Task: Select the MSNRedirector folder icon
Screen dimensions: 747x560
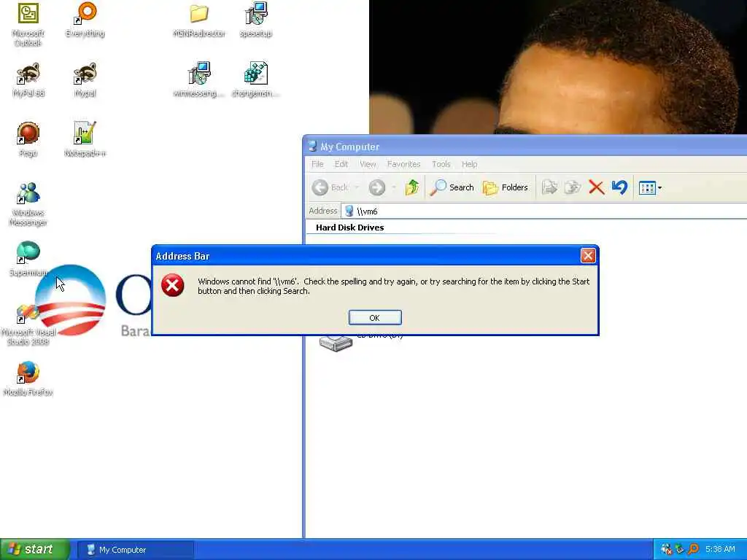Action: pos(199,20)
